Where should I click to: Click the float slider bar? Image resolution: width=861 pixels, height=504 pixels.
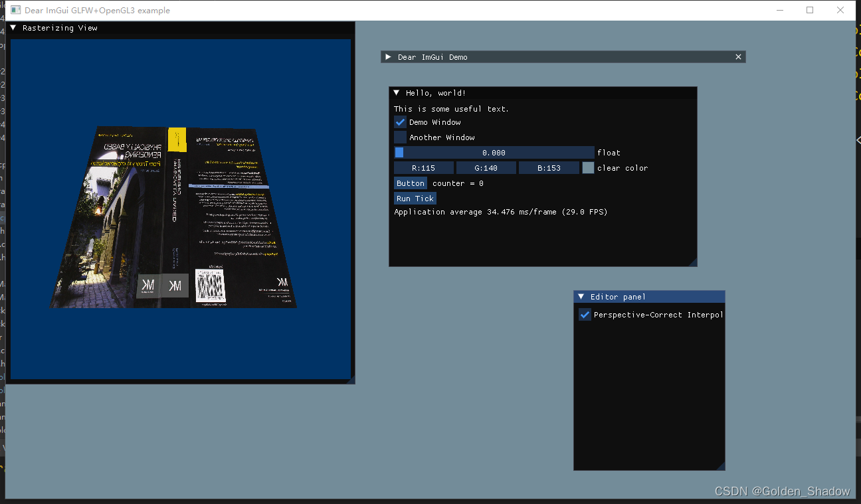(x=494, y=153)
